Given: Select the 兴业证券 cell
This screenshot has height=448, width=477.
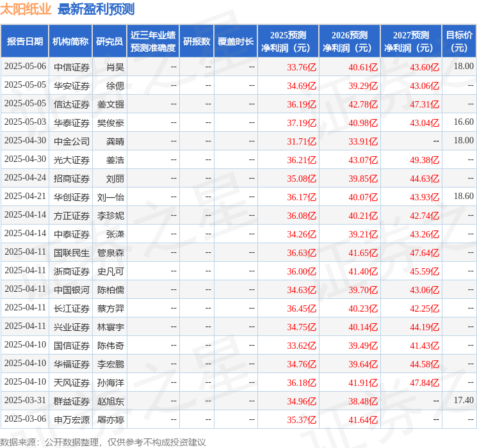Looking at the screenshot, I should coord(72,327).
